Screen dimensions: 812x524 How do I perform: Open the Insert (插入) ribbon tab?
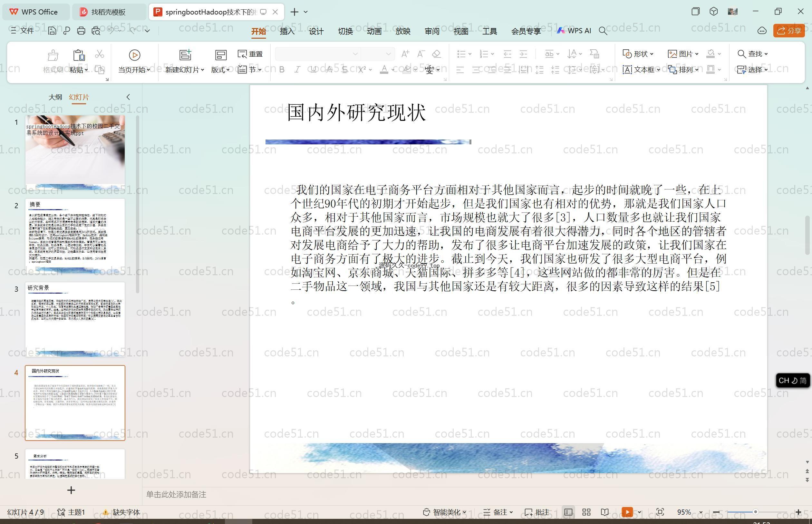[287, 31]
